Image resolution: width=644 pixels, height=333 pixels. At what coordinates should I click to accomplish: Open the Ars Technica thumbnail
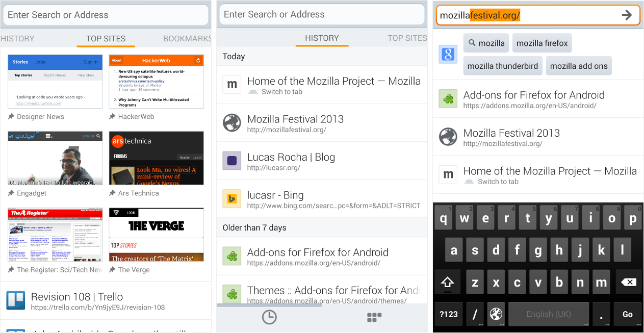157,158
